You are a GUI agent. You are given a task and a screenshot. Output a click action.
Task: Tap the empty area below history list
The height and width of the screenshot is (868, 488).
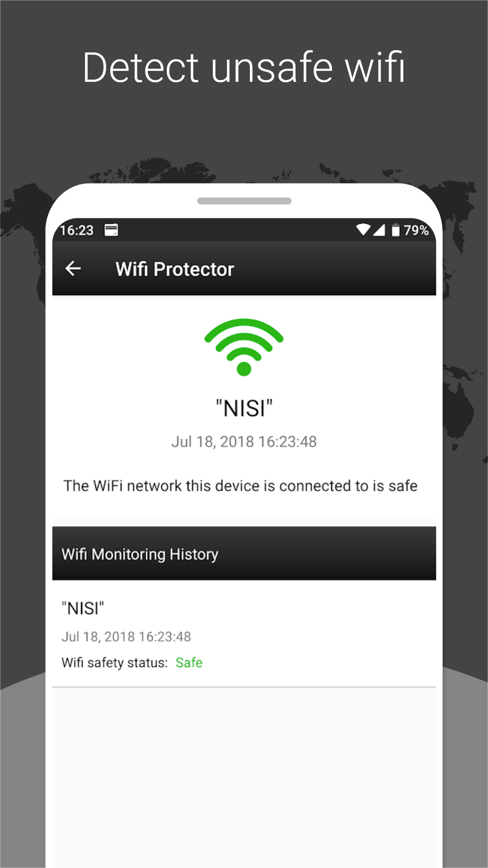click(x=244, y=778)
